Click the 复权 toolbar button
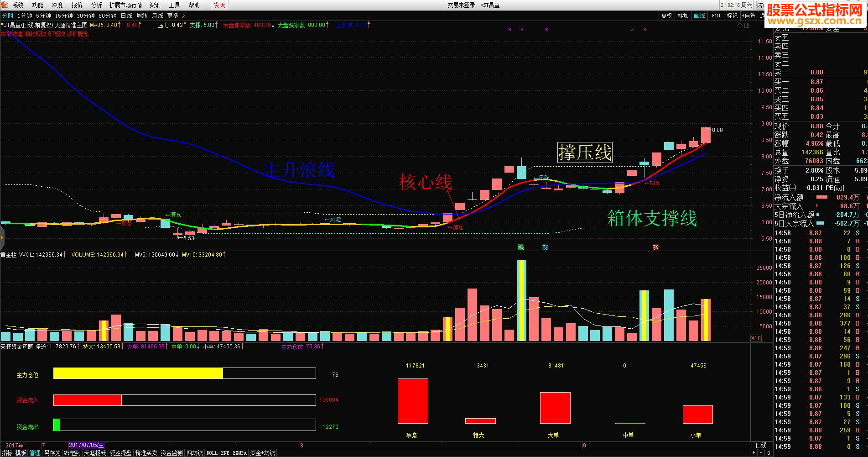The width and height of the screenshot is (868, 457). pyautogui.click(x=667, y=16)
